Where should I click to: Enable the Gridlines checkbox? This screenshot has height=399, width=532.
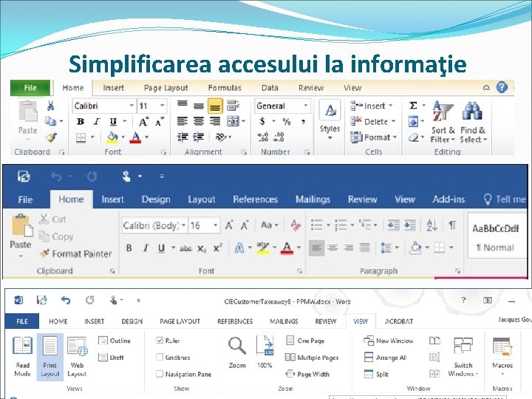[x=160, y=357]
